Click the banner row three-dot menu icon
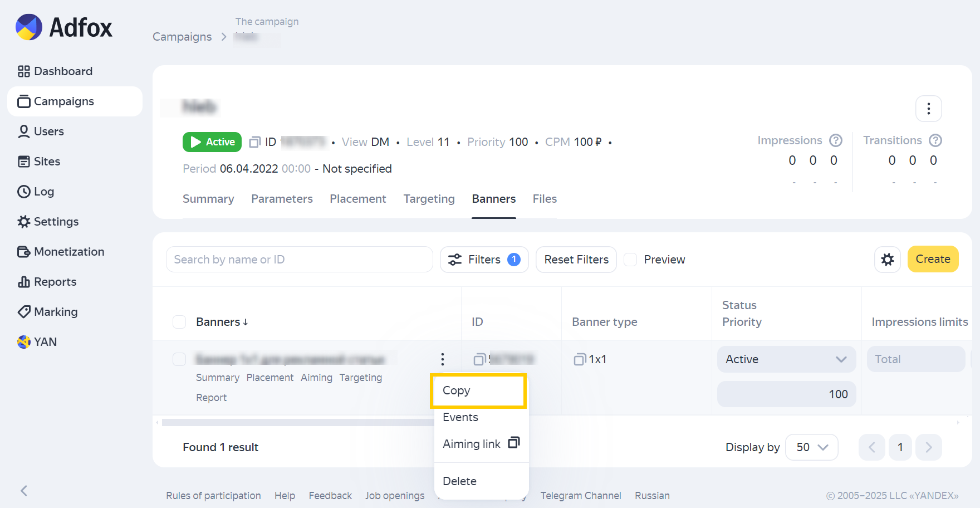This screenshot has width=980, height=508. click(x=442, y=359)
